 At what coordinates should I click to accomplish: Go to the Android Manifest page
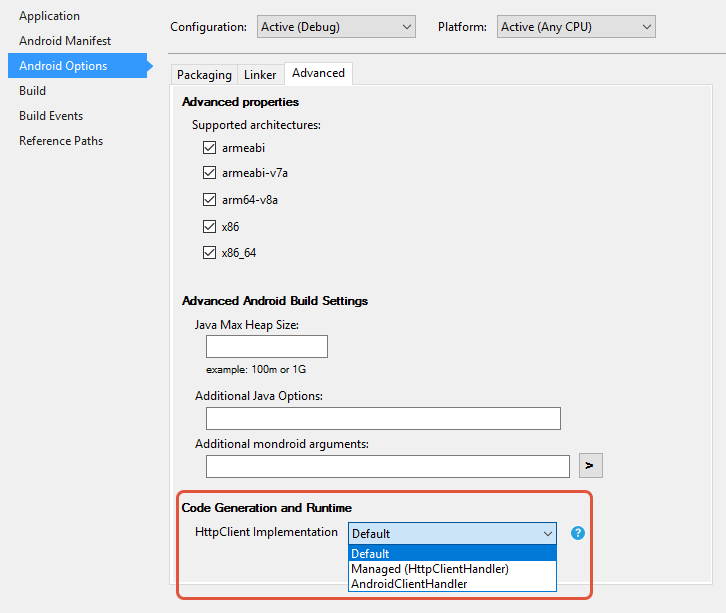pos(65,41)
